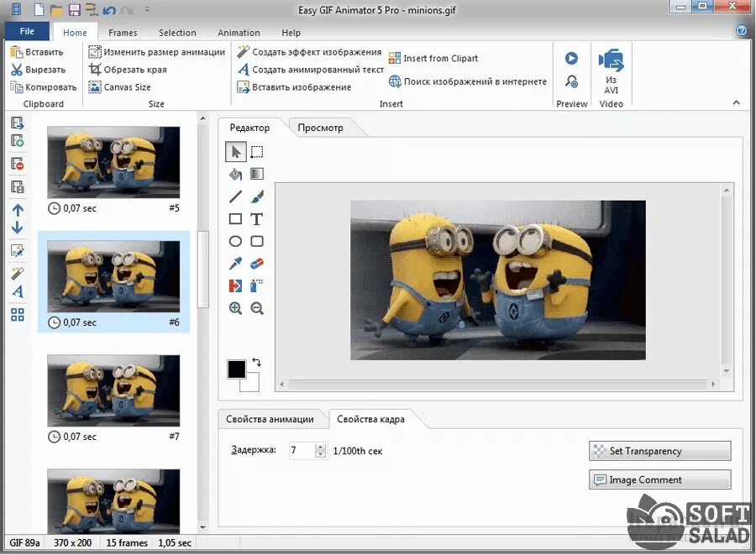Pick the eyedropper color picker tool
The width and height of the screenshot is (756, 555).
pyautogui.click(x=236, y=264)
